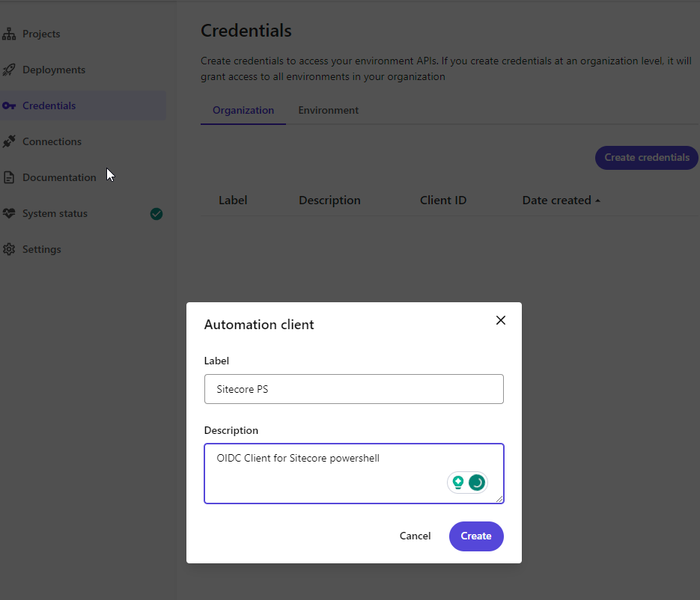Click the Projects hierarchy icon in the sidebar
This screenshot has width=700, height=600.
point(9,34)
